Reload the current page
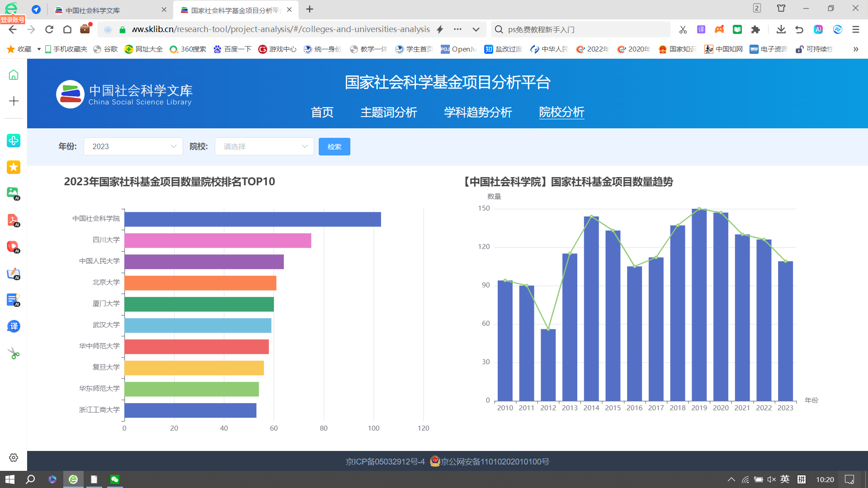 [x=49, y=29]
